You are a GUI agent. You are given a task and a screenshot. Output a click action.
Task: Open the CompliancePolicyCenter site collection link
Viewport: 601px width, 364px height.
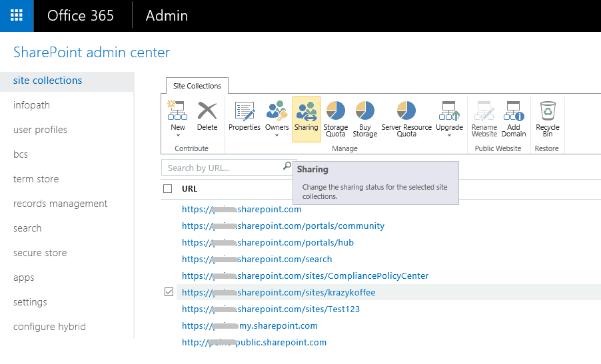click(305, 276)
